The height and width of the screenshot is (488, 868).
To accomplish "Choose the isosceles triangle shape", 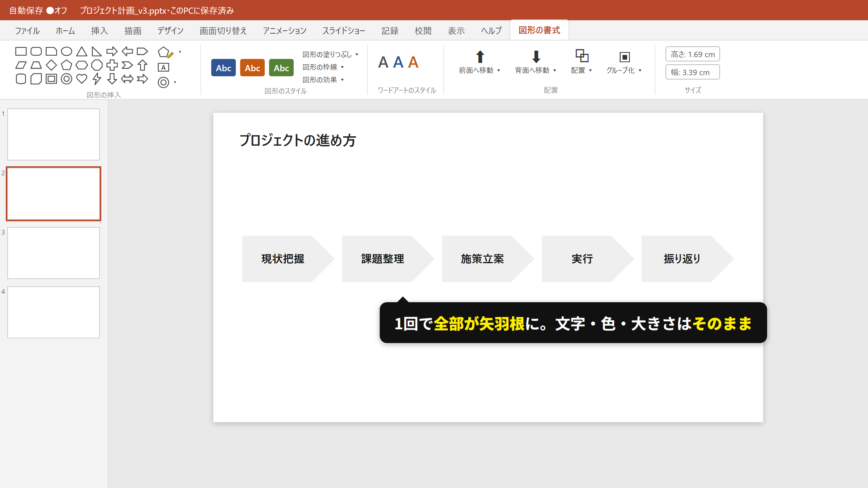I will 82,51.
